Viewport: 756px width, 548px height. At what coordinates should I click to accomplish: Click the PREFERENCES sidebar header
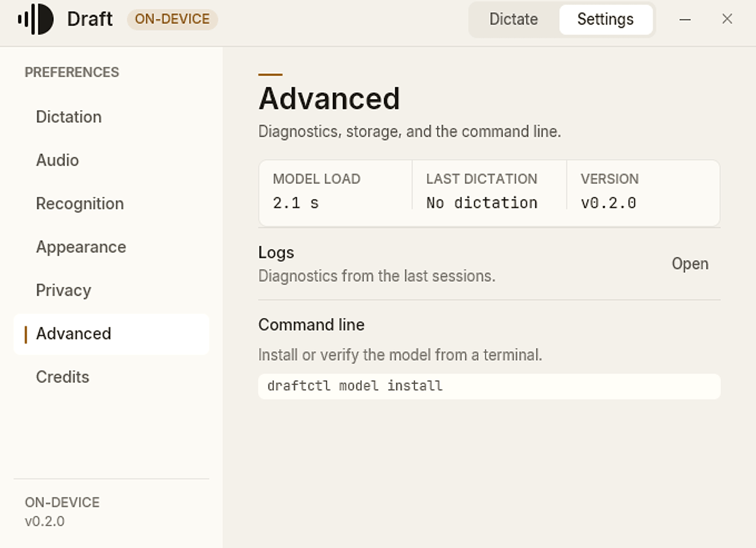pyautogui.click(x=72, y=72)
